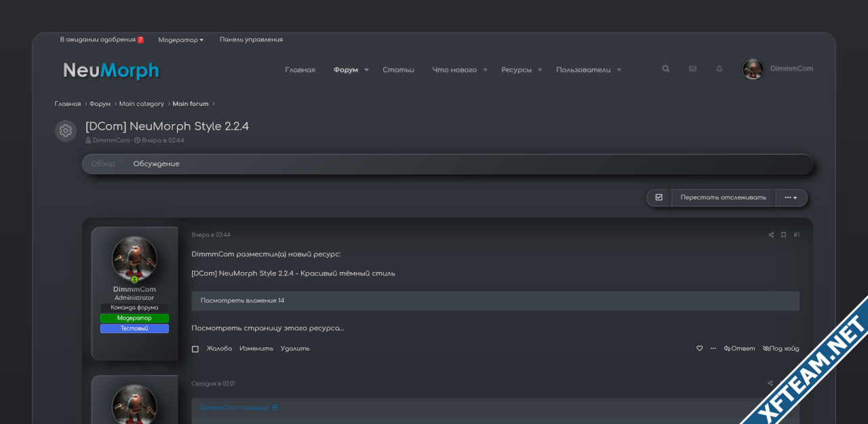Click the share icon on post #1

pos(771,235)
